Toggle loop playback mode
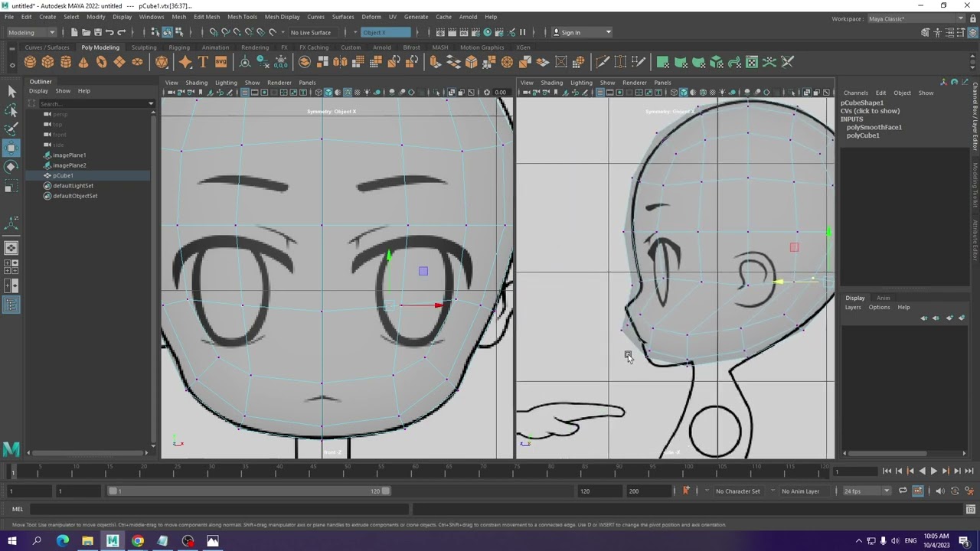Viewport: 980px width, 551px height. (903, 491)
